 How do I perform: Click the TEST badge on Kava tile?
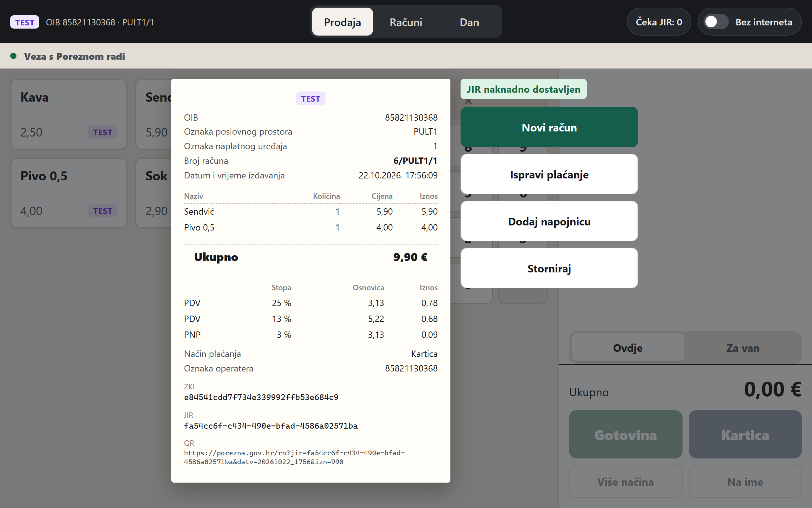(103, 132)
